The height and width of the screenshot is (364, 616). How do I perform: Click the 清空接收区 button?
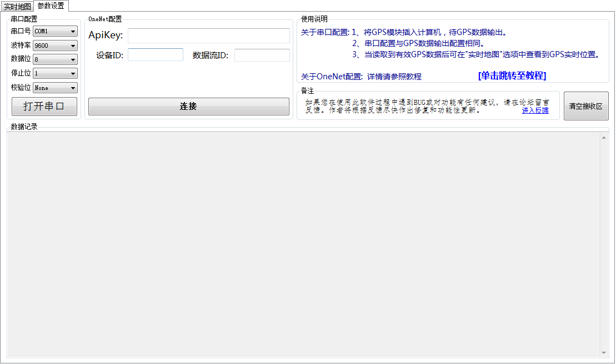586,106
